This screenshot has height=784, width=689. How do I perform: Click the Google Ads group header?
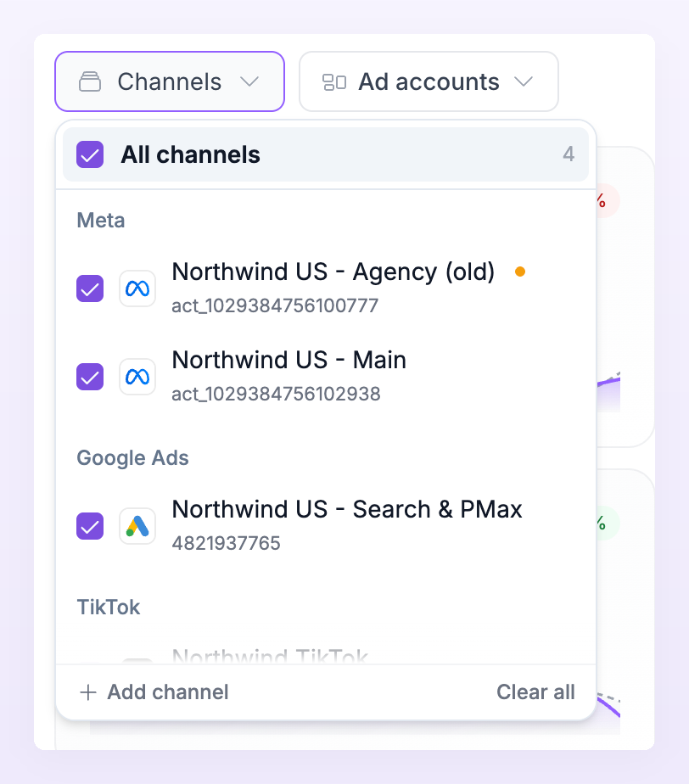132,458
